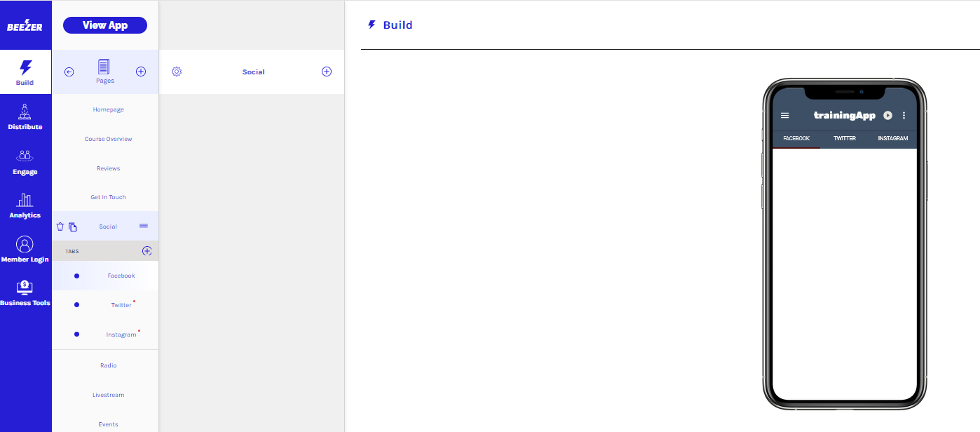
Task: Add a new tab with TABS plus icon
Action: tap(147, 251)
